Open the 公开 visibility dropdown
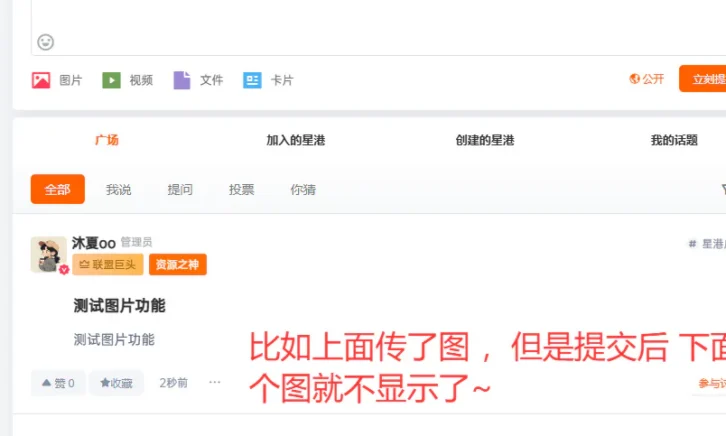Image resolution: width=726 pixels, height=436 pixels. click(x=646, y=79)
